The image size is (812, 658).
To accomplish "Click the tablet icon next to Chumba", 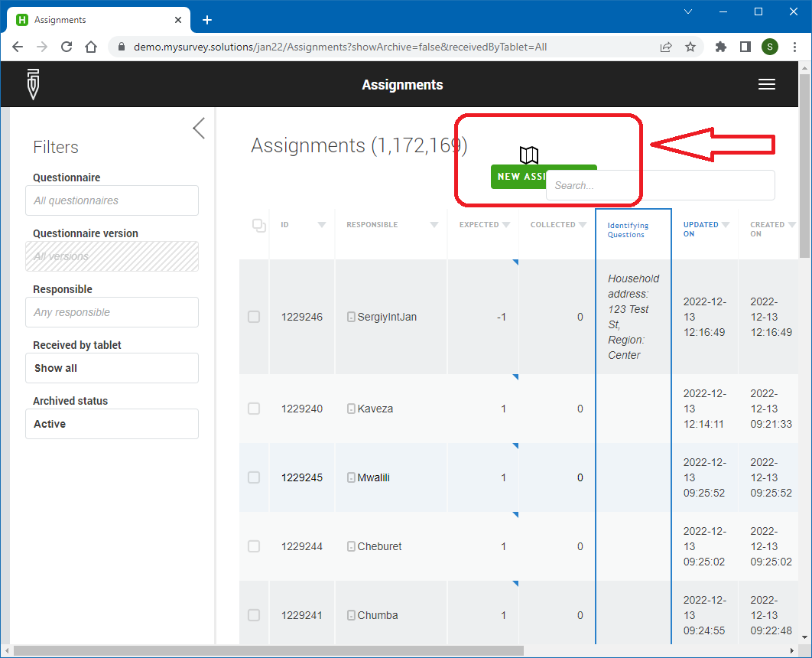I will (x=351, y=615).
